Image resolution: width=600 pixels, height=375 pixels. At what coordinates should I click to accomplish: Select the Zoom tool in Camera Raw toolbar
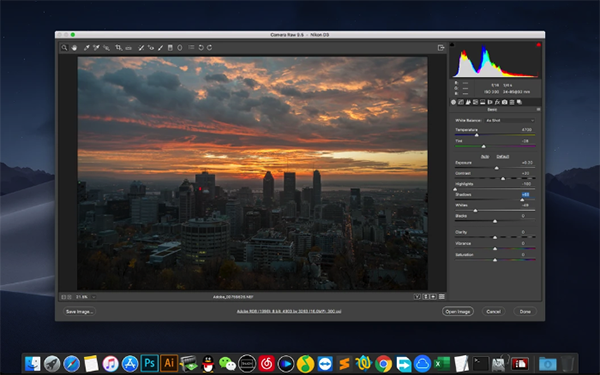click(x=64, y=48)
